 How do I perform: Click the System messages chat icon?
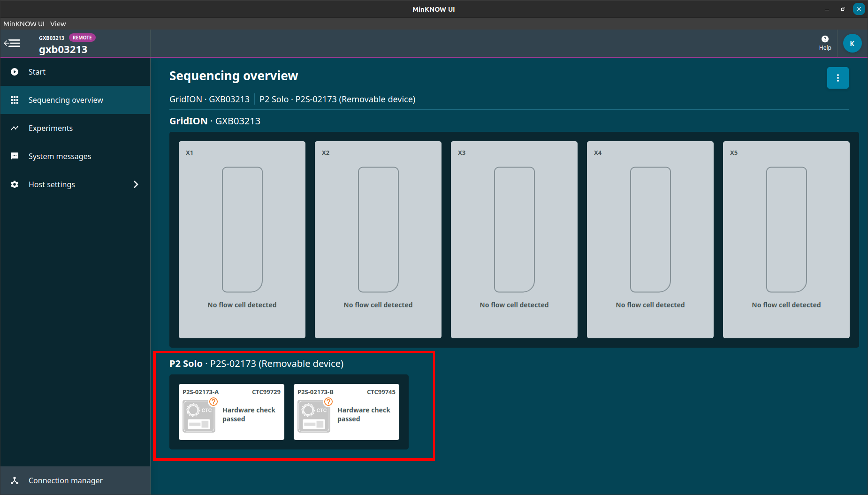point(14,156)
